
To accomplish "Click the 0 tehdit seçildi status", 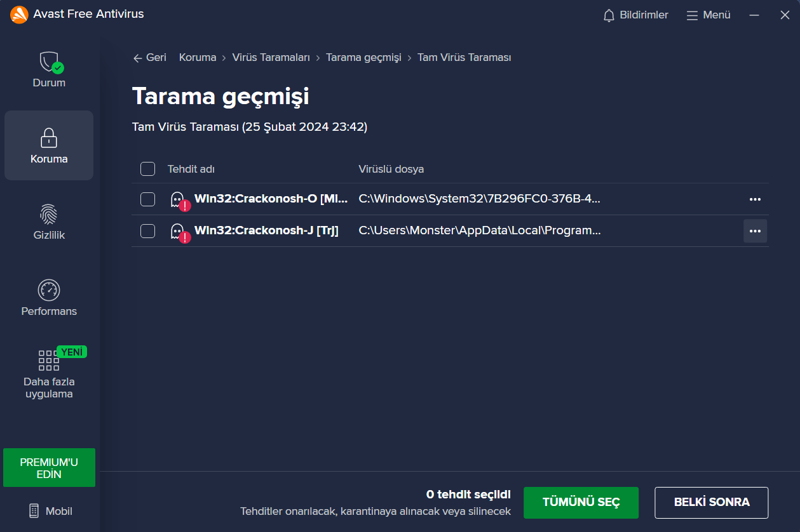I will pos(468,495).
